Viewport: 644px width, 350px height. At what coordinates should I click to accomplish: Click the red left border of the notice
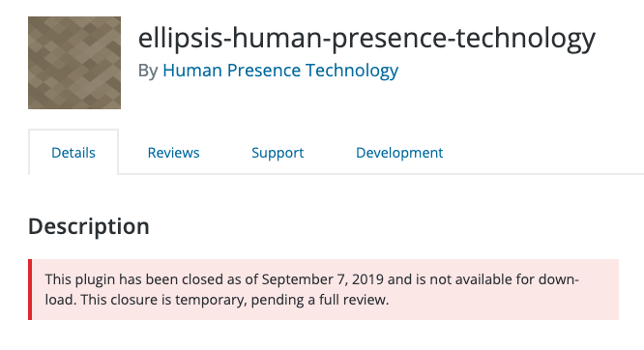pos(30,290)
